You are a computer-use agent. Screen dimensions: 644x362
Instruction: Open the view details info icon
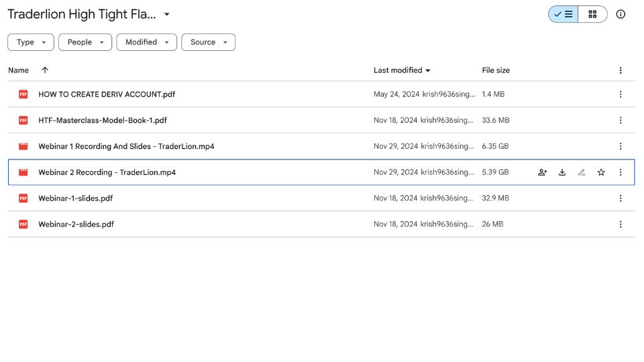coord(621,14)
